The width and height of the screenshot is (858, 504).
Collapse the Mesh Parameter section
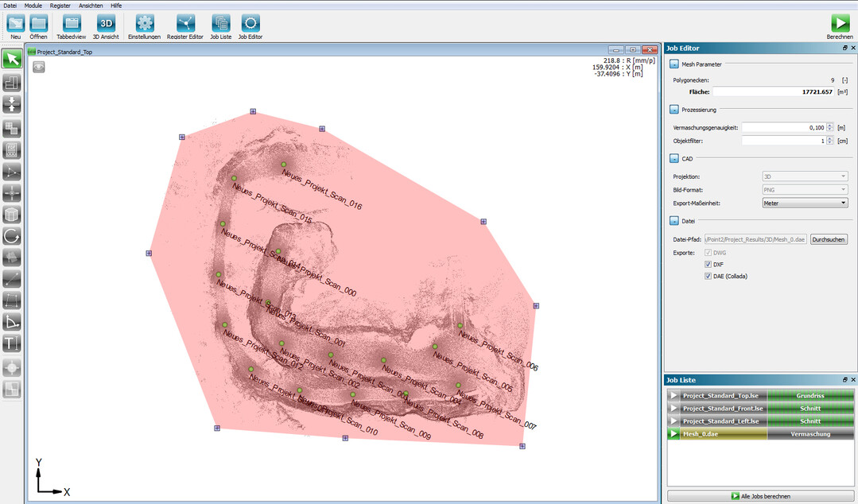point(674,64)
